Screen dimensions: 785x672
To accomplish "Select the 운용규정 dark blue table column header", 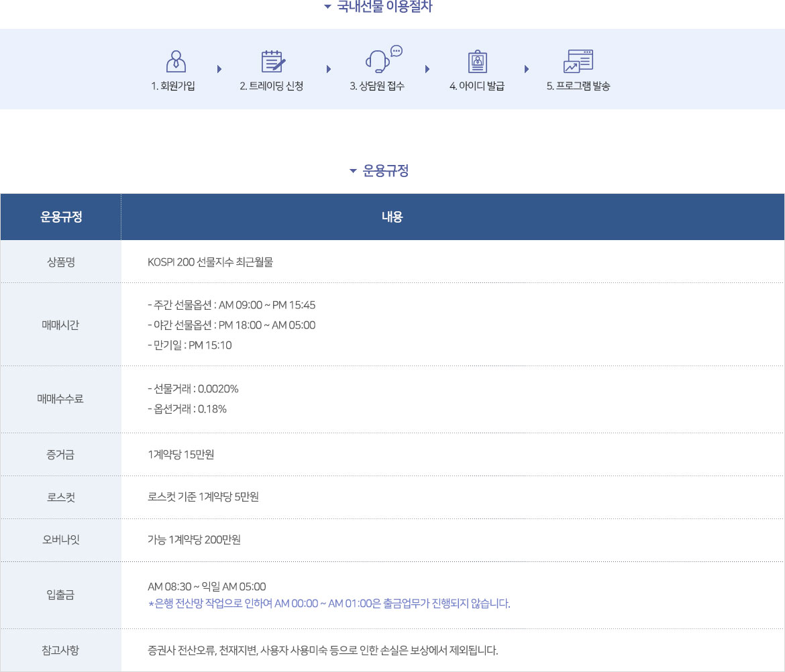I will tap(61, 217).
